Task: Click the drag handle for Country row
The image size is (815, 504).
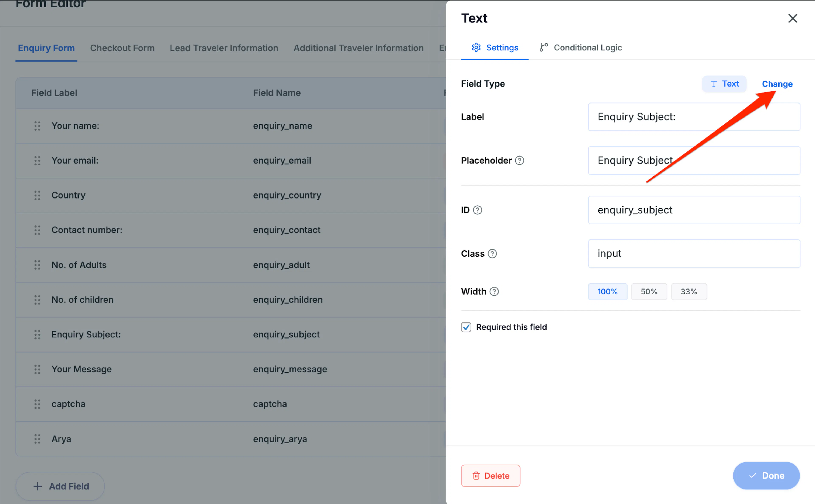Action: (37, 195)
